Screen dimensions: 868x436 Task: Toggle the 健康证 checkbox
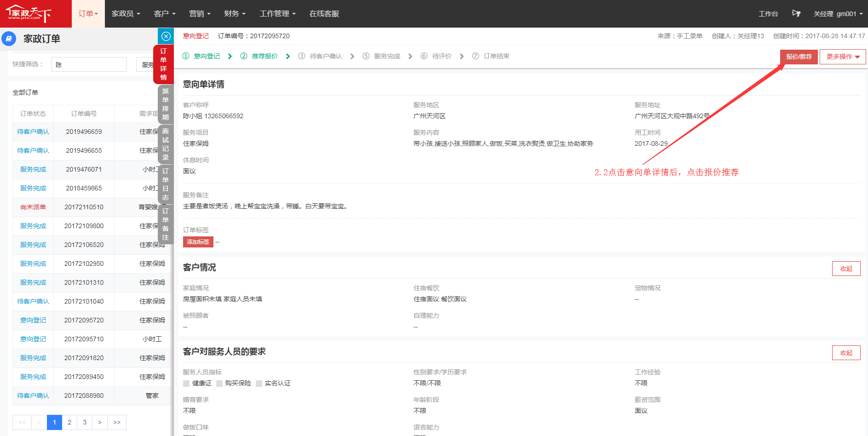pyautogui.click(x=186, y=384)
